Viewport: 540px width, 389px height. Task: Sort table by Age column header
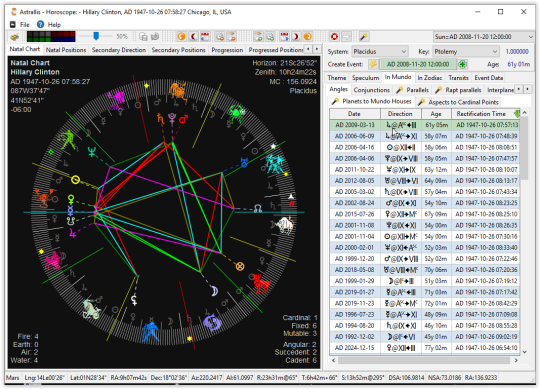click(436, 114)
